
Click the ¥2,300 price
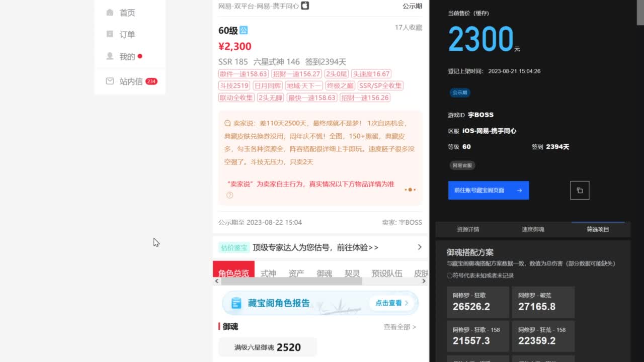tap(235, 47)
